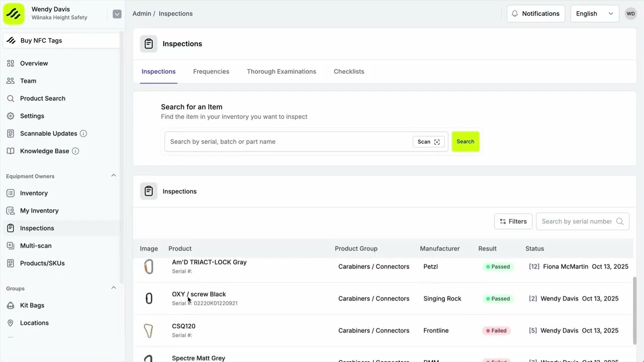The width and height of the screenshot is (644, 362).
Task: Click the Knowledge Base book icon
Action: point(11,151)
